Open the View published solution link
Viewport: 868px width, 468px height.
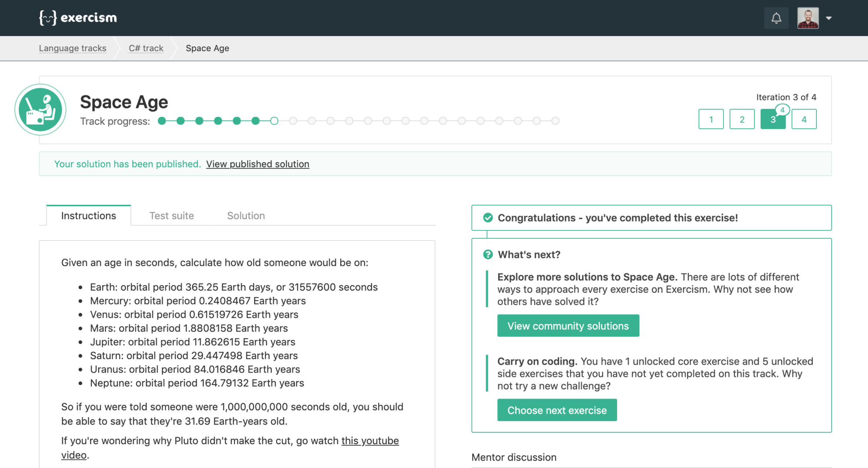[x=257, y=164]
